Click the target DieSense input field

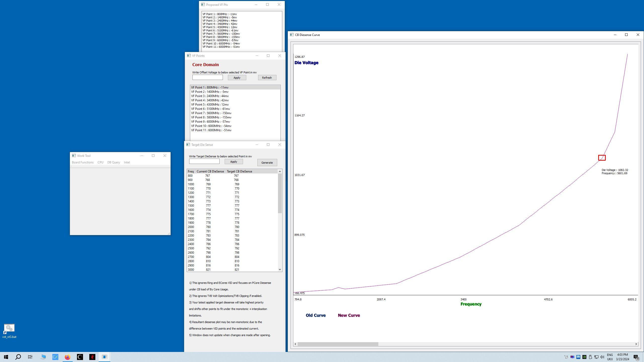pyautogui.click(x=204, y=161)
